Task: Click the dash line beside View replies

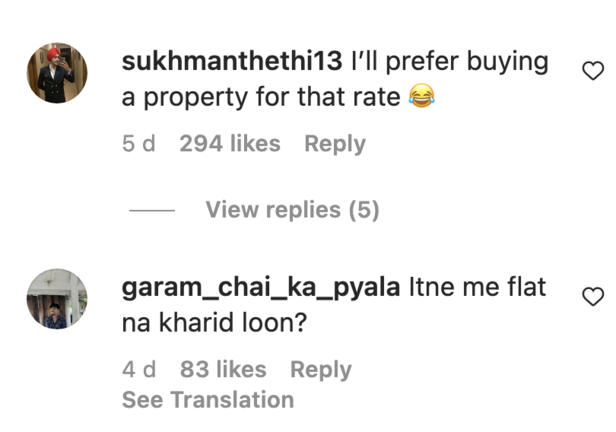Action: pyautogui.click(x=152, y=211)
